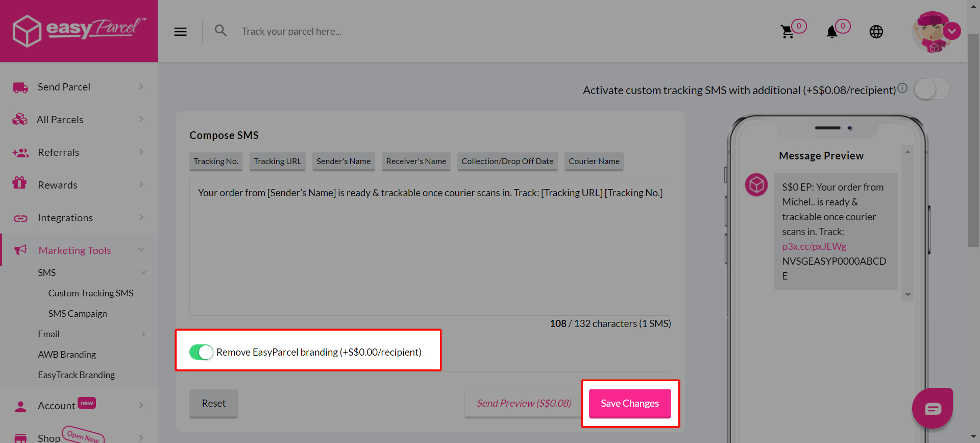
Task: Enable custom tracking SMS activation switch
Action: click(932, 89)
